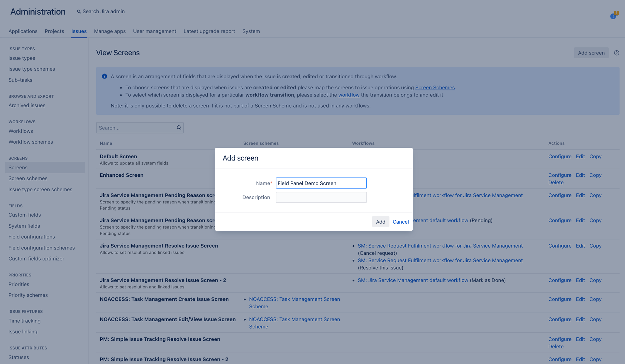625x364 pixels.
Task: Open the help icon beside Add screen
Action: pyautogui.click(x=616, y=53)
